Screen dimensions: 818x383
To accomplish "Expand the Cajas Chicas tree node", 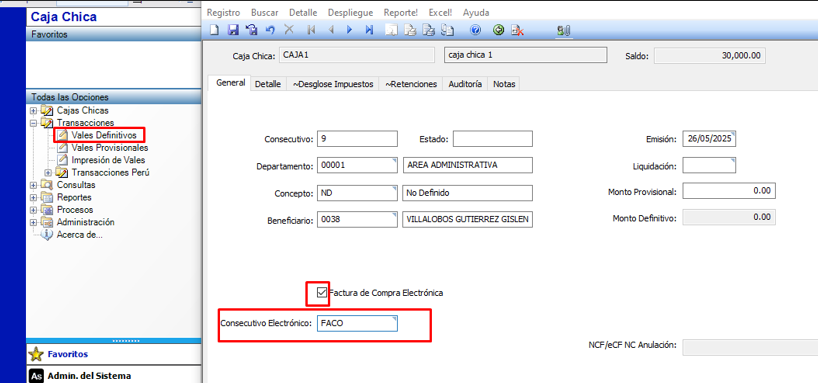I will [x=34, y=111].
